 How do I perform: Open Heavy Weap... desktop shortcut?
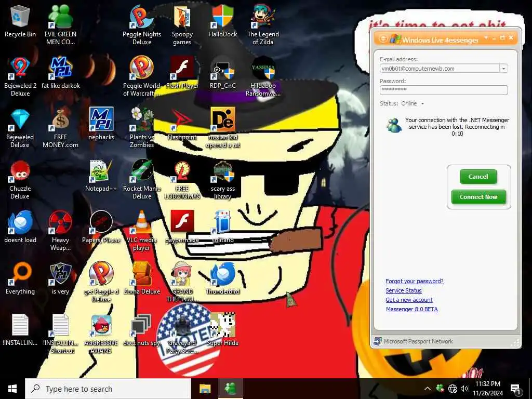click(x=60, y=231)
